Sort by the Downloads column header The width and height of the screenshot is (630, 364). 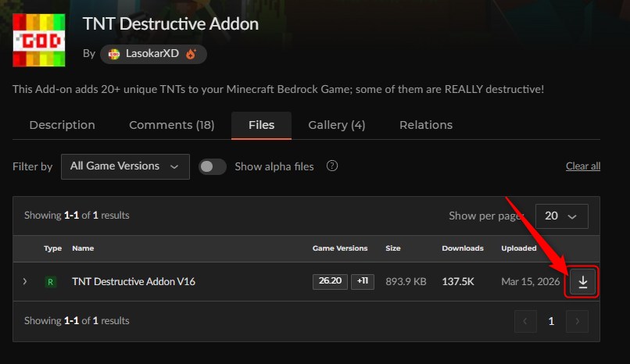coord(463,248)
